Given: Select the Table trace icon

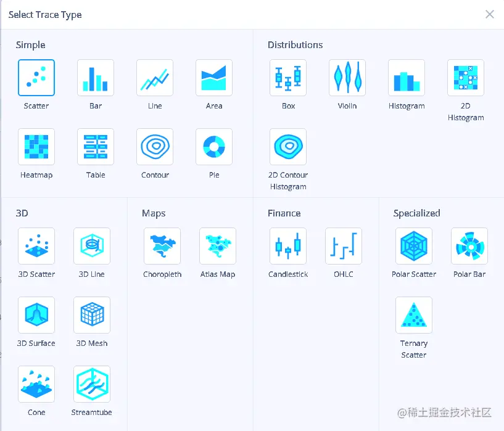Looking at the screenshot, I should coord(96,147).
